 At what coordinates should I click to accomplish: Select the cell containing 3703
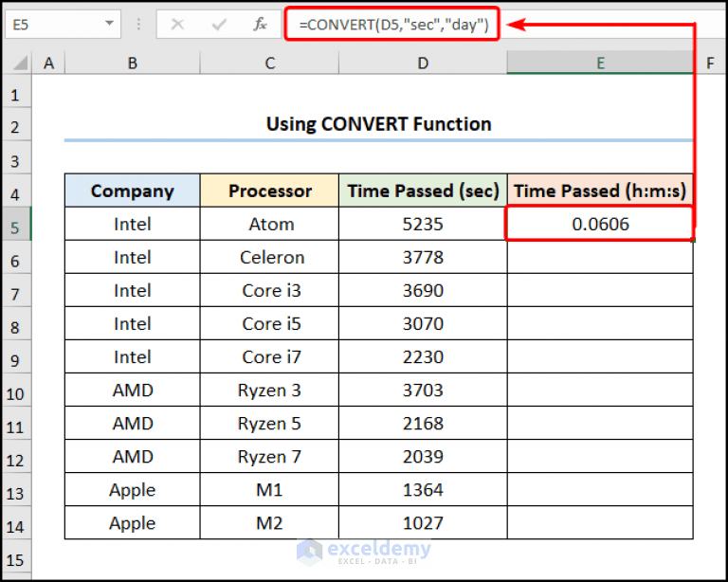pos(423,390)
